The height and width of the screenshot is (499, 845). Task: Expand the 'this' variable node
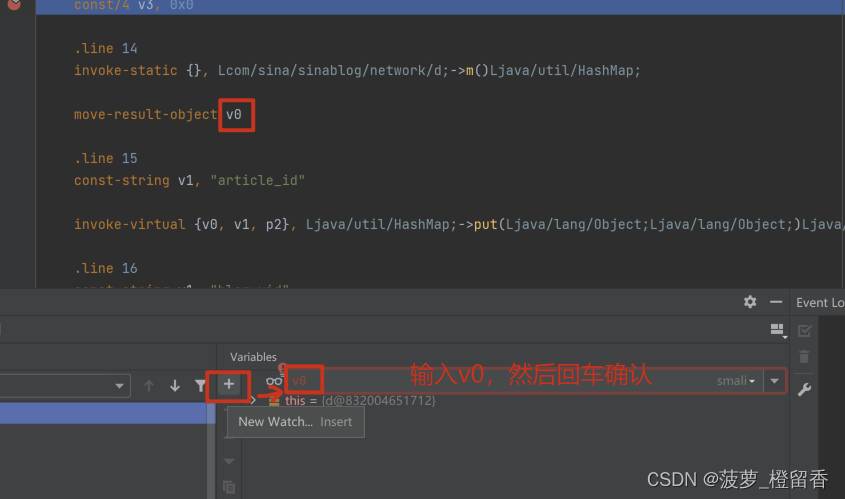click(x=253, y=400)
